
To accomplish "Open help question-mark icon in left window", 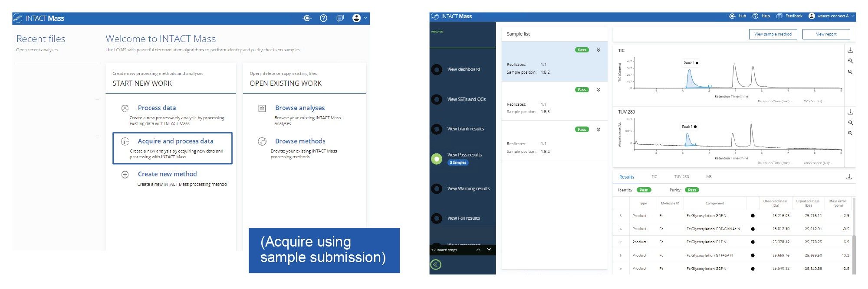I will tap(323, 18).
